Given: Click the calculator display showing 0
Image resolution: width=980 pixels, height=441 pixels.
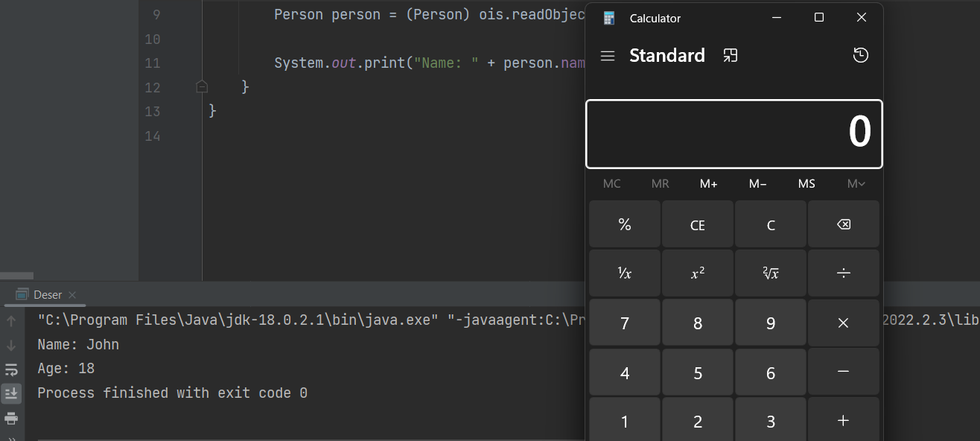Looking at the screenshot, I should pyautogui.click(x=734, y=131).
